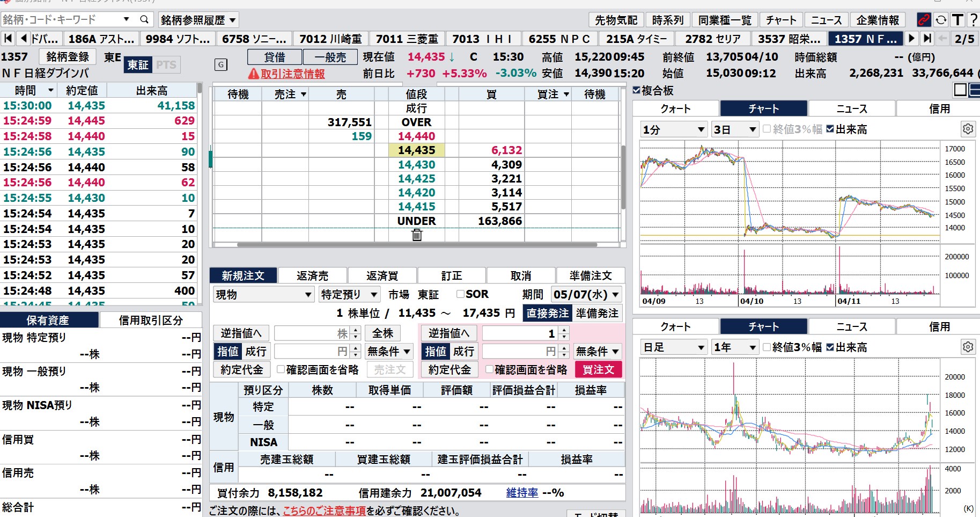The image size is (980, 517).
Task: Toggle 終値3%幅 checkbox in 1分 chart
Action: [767, 129]
